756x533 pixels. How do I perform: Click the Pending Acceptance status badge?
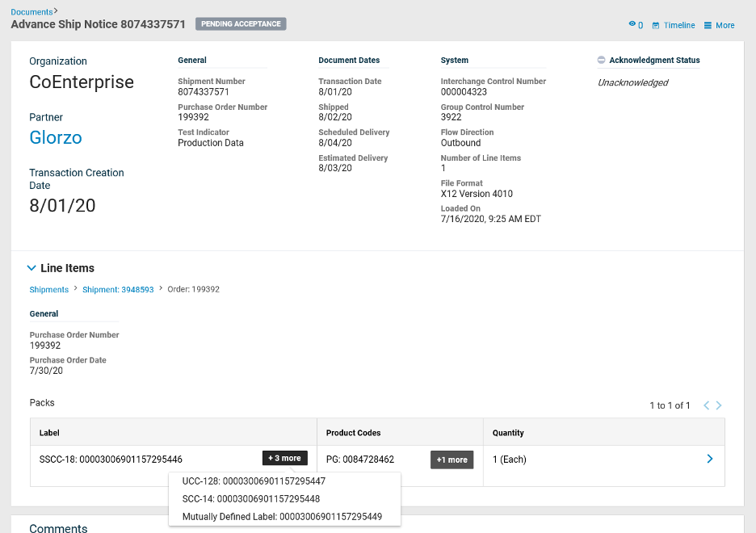point(241,23)
